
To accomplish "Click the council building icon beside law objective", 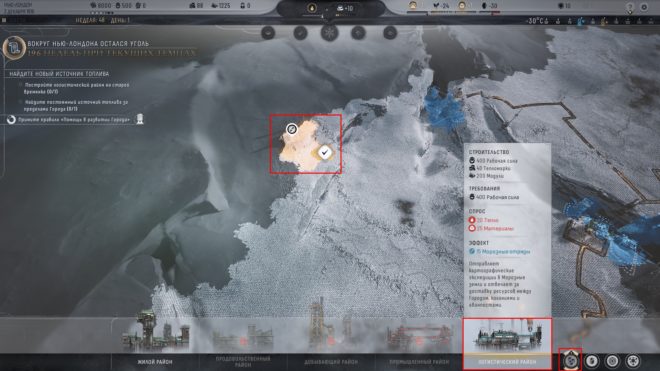I will coord(140,119).
